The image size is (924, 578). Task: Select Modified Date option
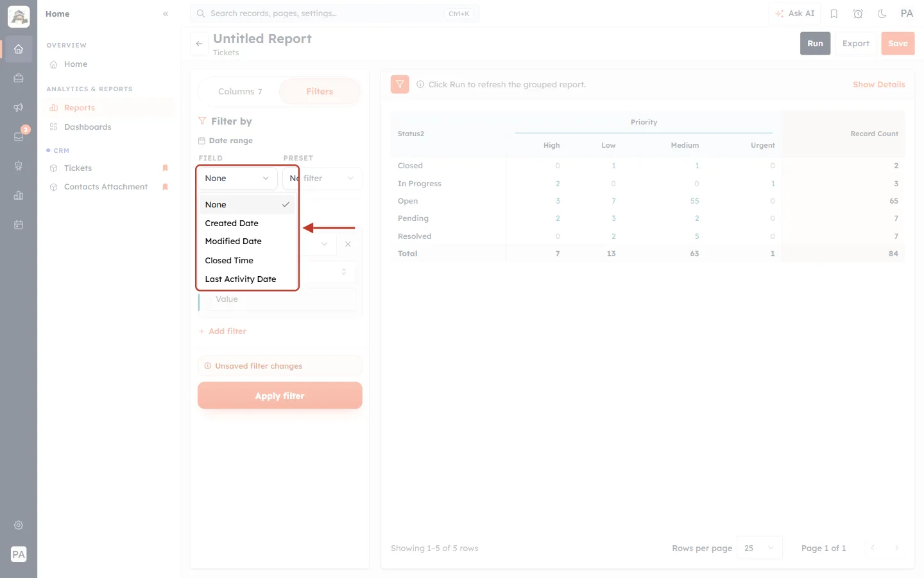tap(247, 241)
